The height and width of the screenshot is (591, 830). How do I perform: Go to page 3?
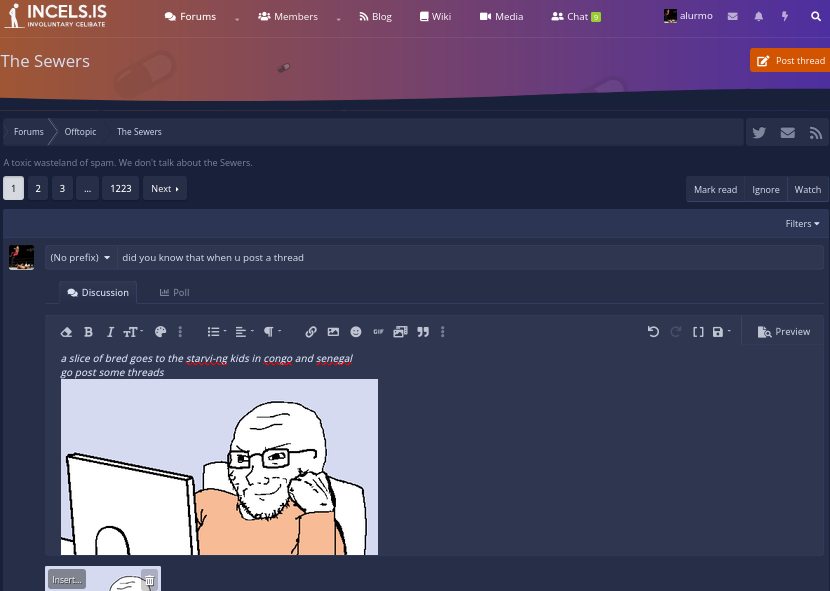(x=62, y=189)
